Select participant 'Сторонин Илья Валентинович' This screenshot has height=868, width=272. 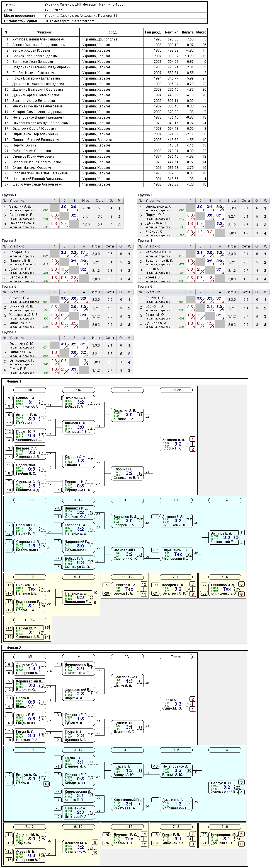point(36,162)
